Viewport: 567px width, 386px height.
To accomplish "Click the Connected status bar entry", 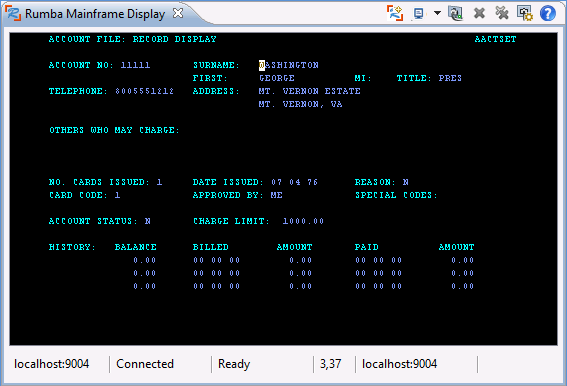I will click(145, 364).
